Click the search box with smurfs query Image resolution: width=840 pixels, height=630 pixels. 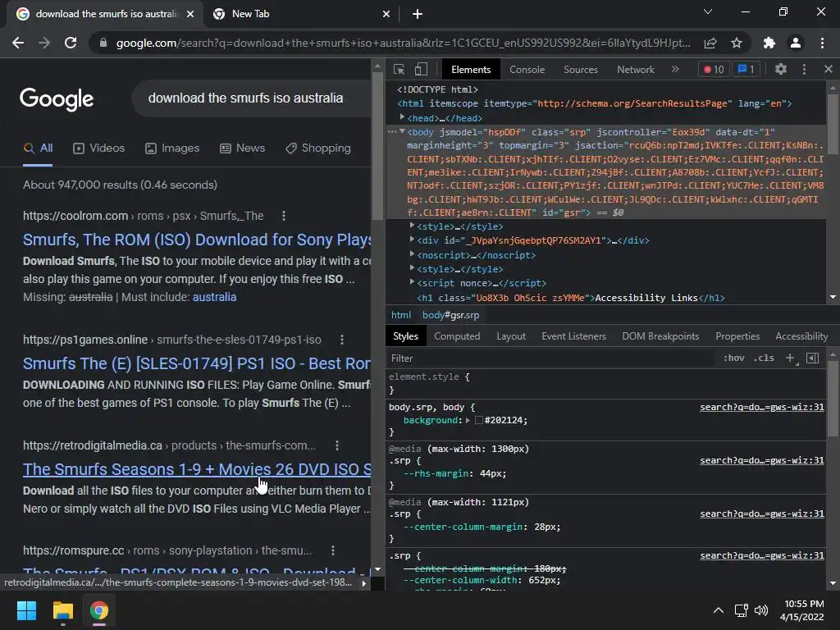(x=252, y=98)
